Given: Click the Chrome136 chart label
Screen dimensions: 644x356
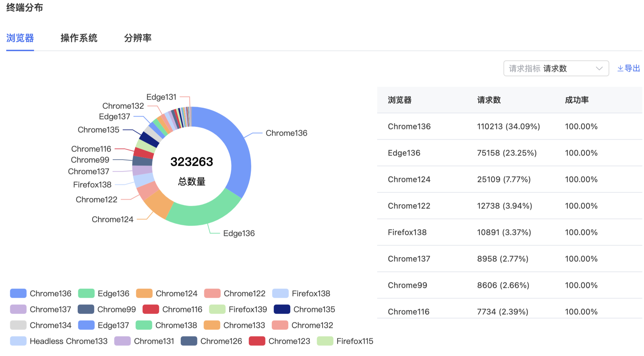Looking at the screenshot, I should tap(286, 133).
